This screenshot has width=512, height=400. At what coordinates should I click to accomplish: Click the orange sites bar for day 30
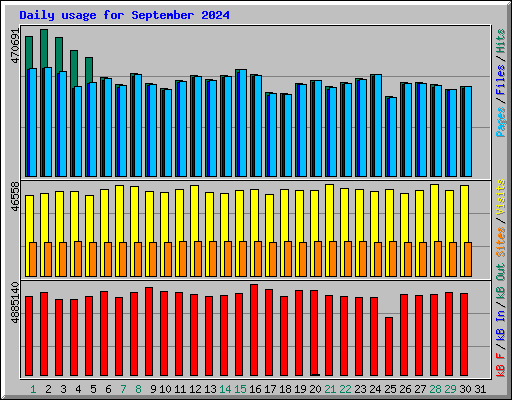pyautogui.click(x=468, y=259)
